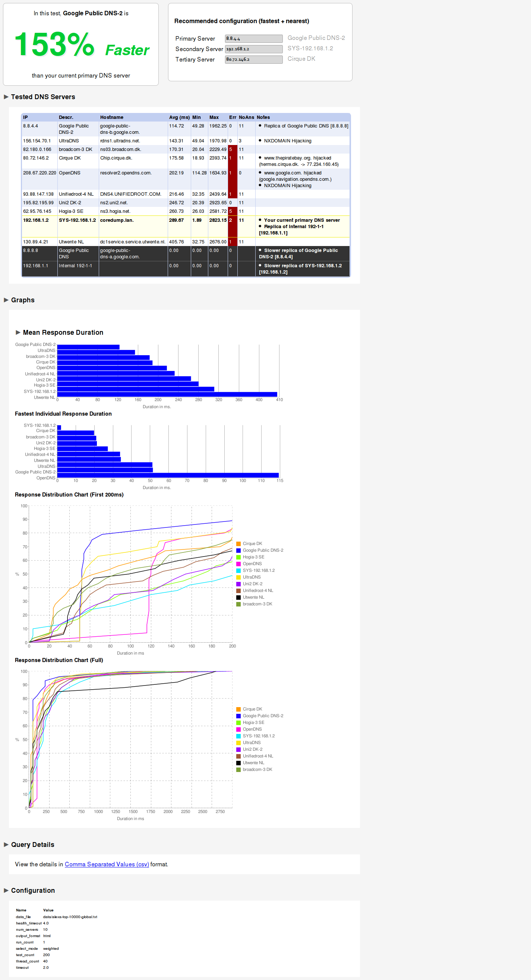Click config name 'thread_count'
Image resolution: width=531 pixels, height=980 pixels.
[27, 961]
